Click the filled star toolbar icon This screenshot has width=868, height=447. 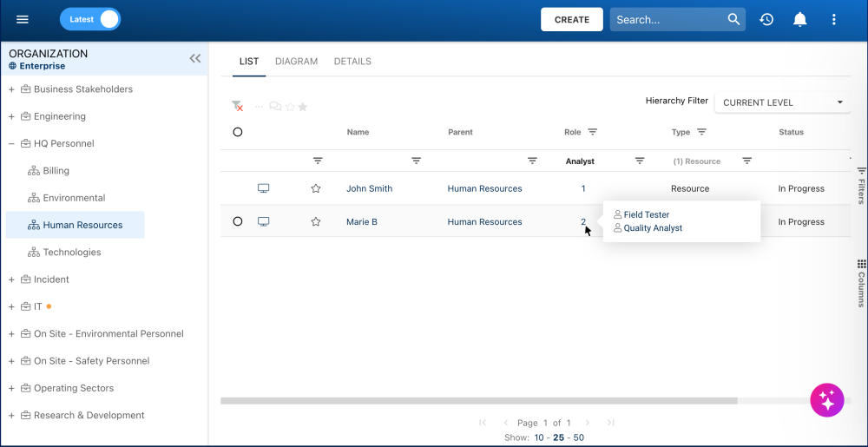click(x=303, y=107)
